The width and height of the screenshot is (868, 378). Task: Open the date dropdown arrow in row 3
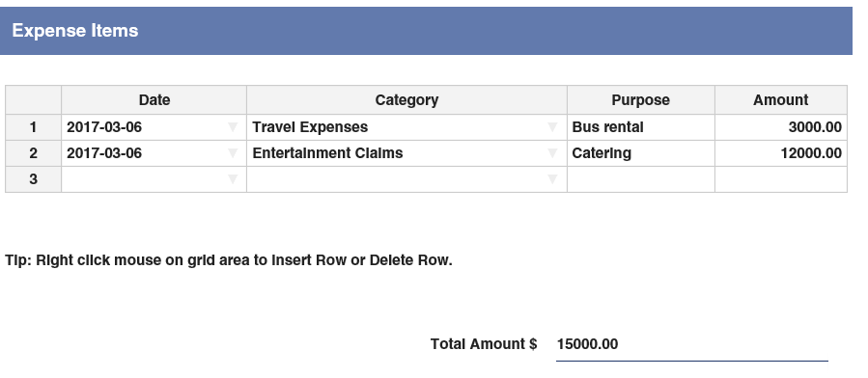pos(233,179)
